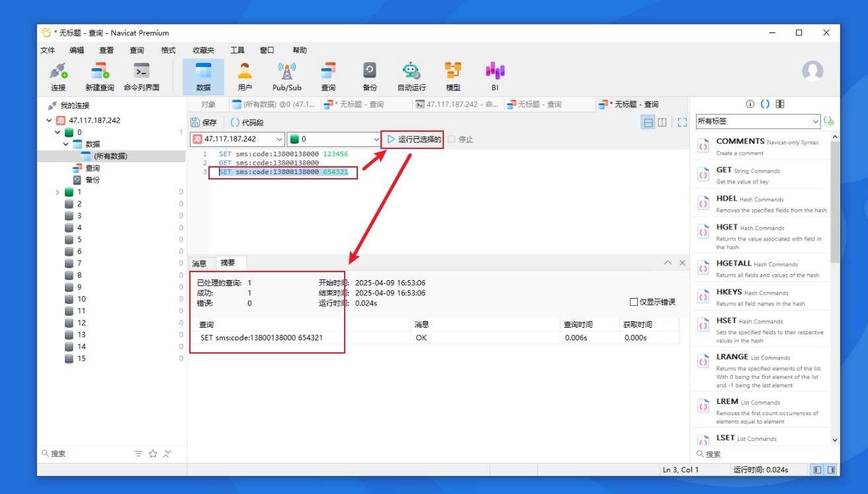Screen dimensions: 868x494
Task: Filter the connection tree list
Action: tap(138, 454)
